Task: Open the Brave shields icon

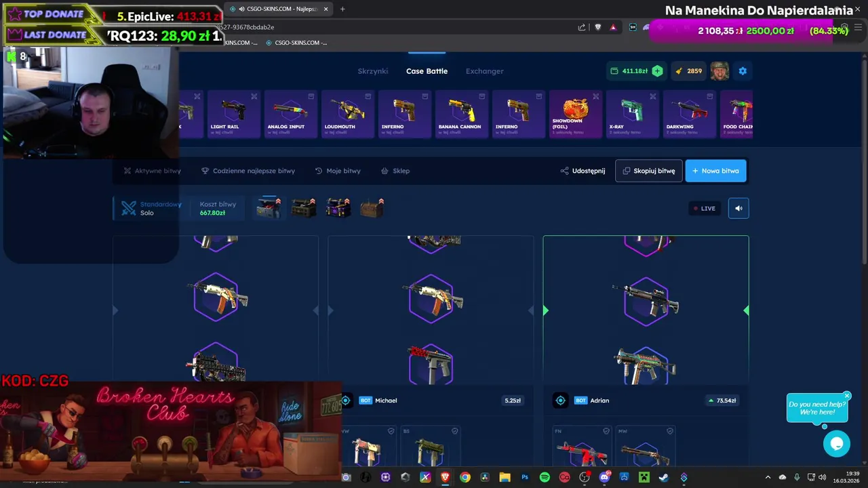Action: tap(597, 27)
